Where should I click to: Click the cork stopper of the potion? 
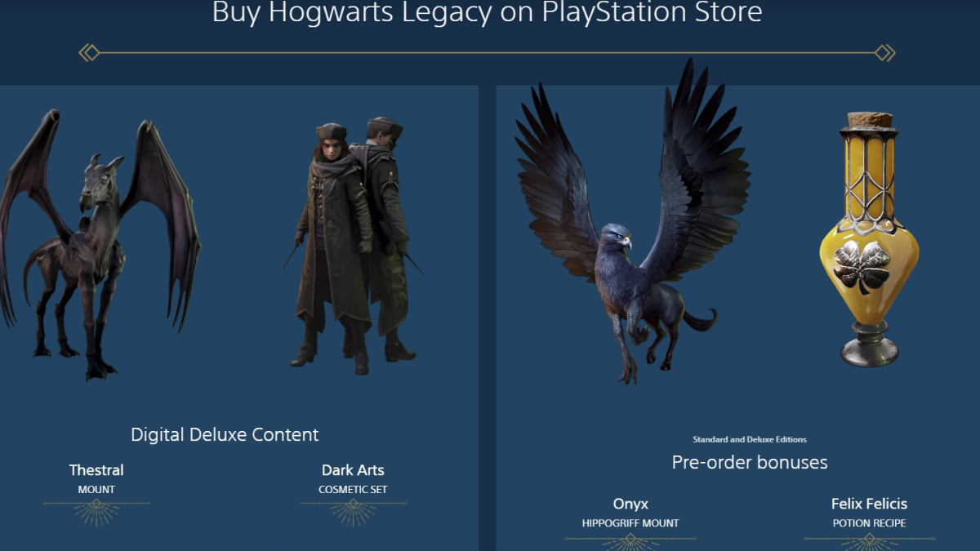click(869, 119)
